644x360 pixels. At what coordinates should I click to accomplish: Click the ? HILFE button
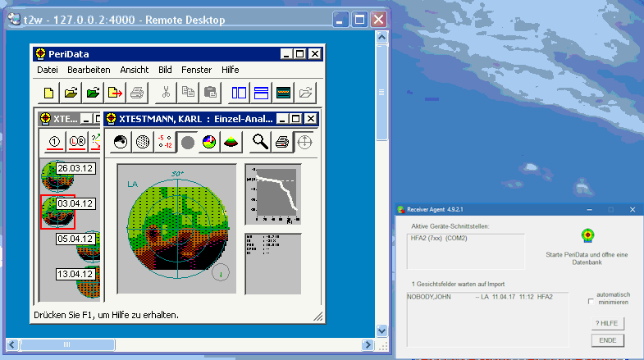tap(607, 323)
